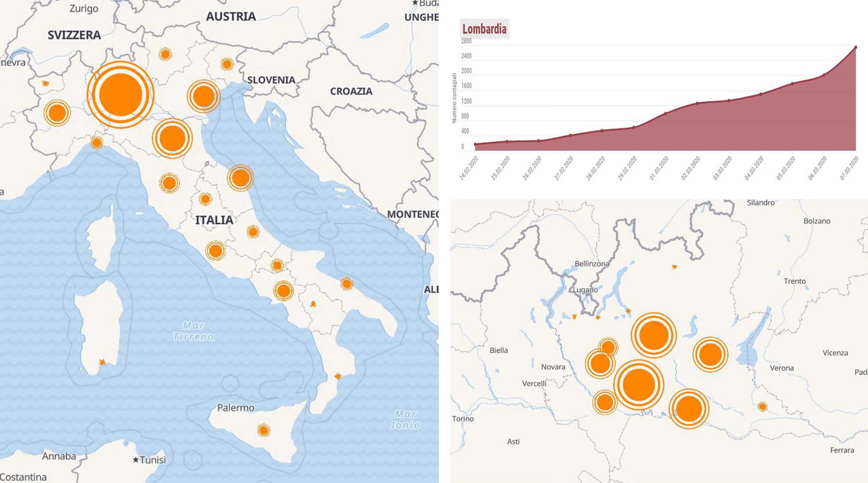
Task: Select the Tunisi capital star label
Action: (149, 460)
